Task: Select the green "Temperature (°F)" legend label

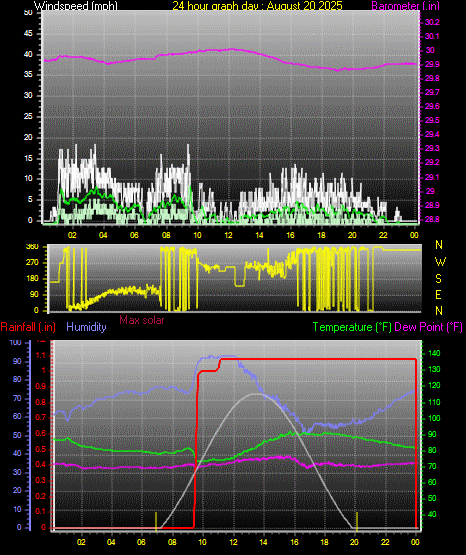Action: (352, 327)
